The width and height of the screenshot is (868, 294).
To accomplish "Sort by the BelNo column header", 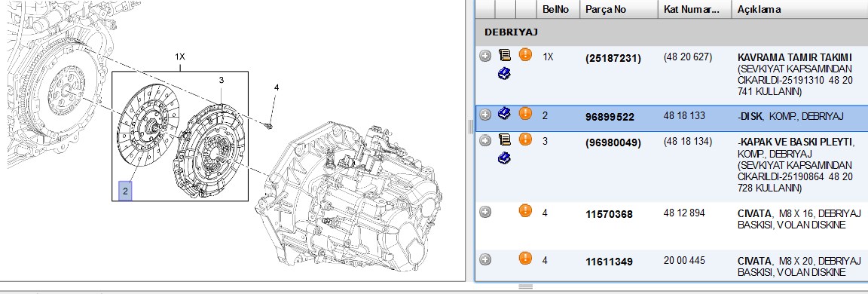I will [558, 9].
